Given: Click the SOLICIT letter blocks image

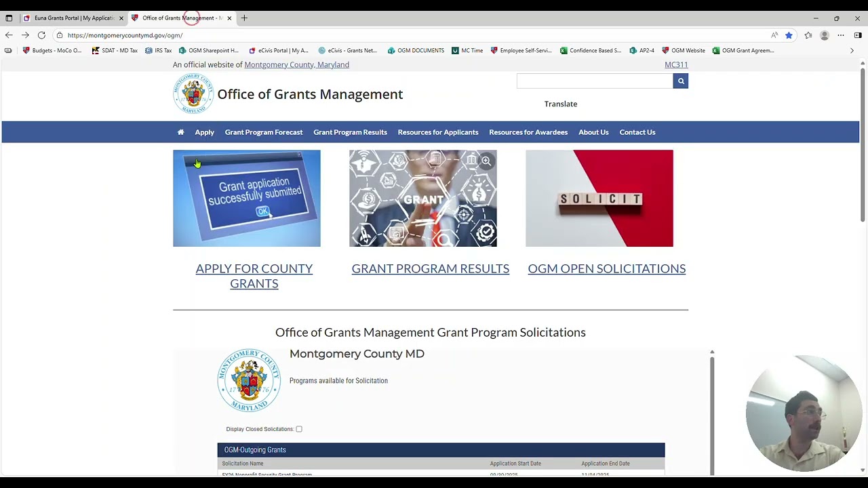Looking at the screenshot, I should click(599, 199).
